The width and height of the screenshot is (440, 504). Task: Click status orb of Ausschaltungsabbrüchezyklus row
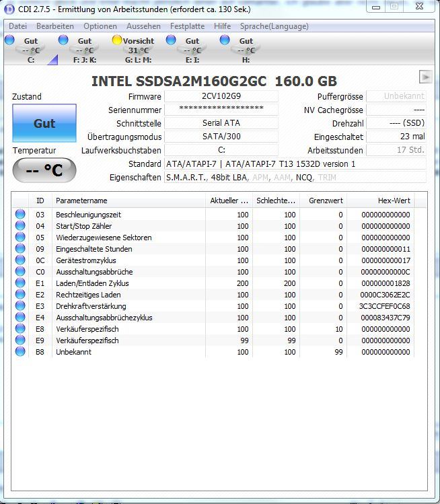(20, 317)
